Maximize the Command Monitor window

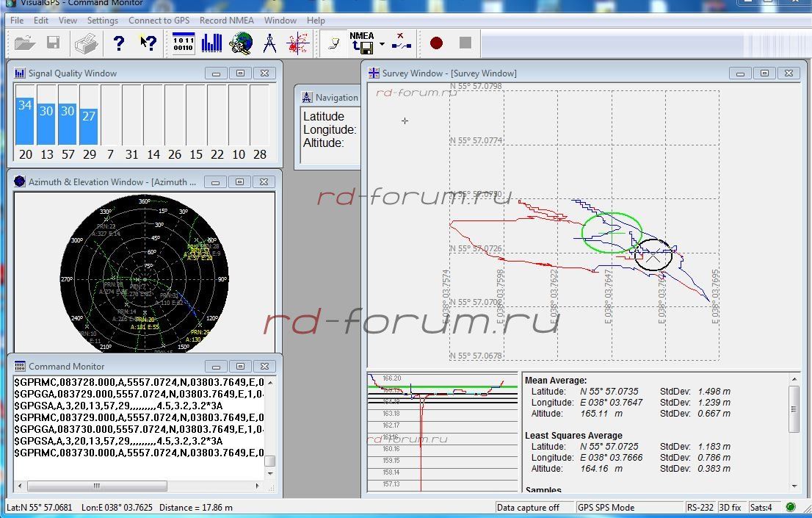click(240, 366)
